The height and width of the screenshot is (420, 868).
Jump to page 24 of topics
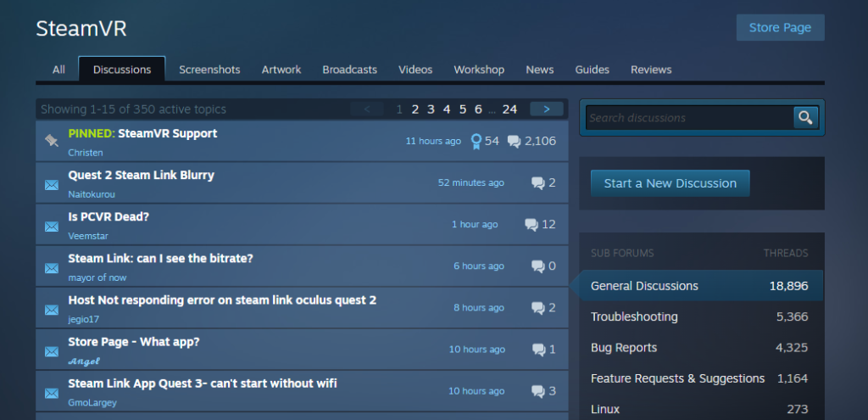point(509,109)
